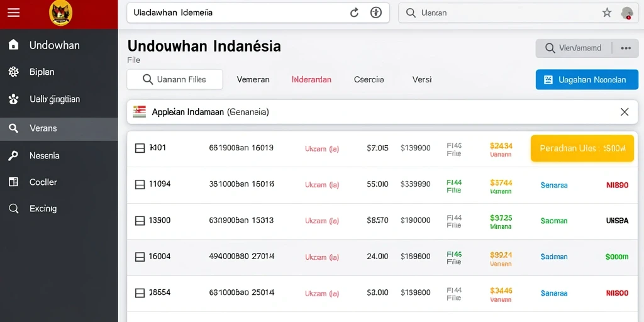Click the reload icon in address bar
Image resolution: width=644 pixels, height=322 pixels.
tap(355, 13)
